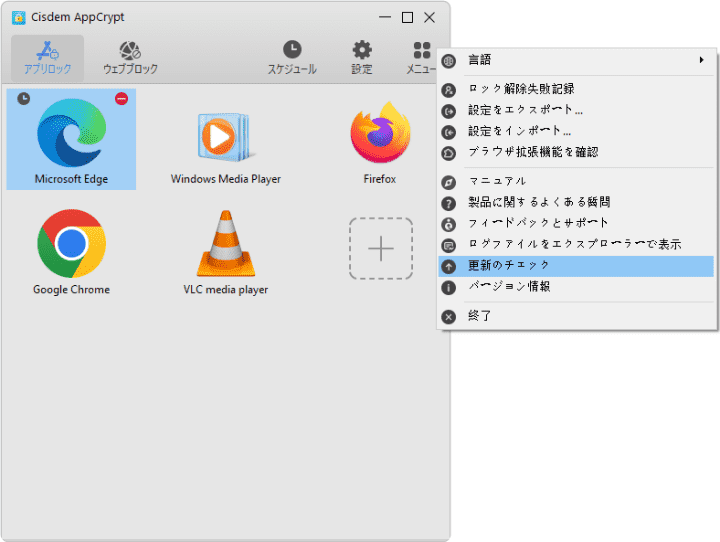Click up-arrow icon beside 更新のチェック
The image size is (720, 542).
449,266
